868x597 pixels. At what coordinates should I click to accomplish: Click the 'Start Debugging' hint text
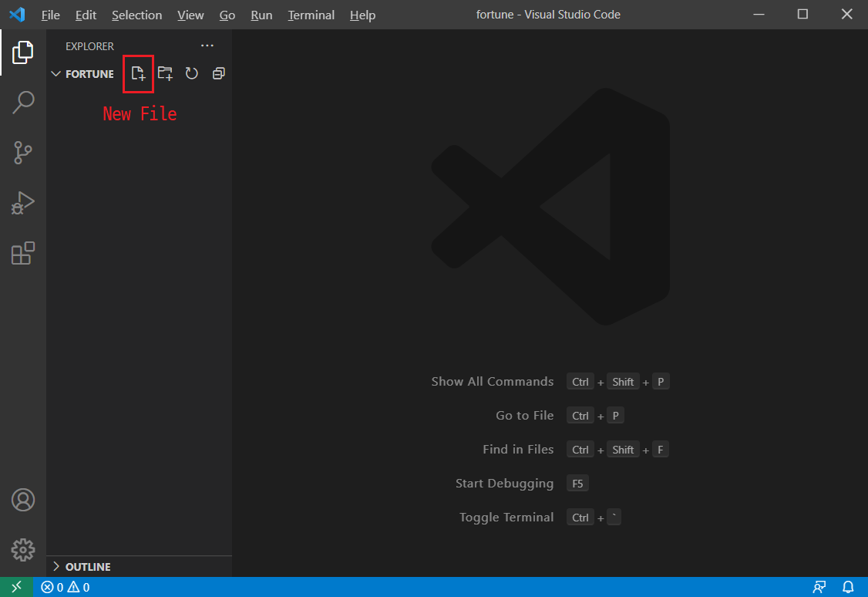[x=504, y=484]
